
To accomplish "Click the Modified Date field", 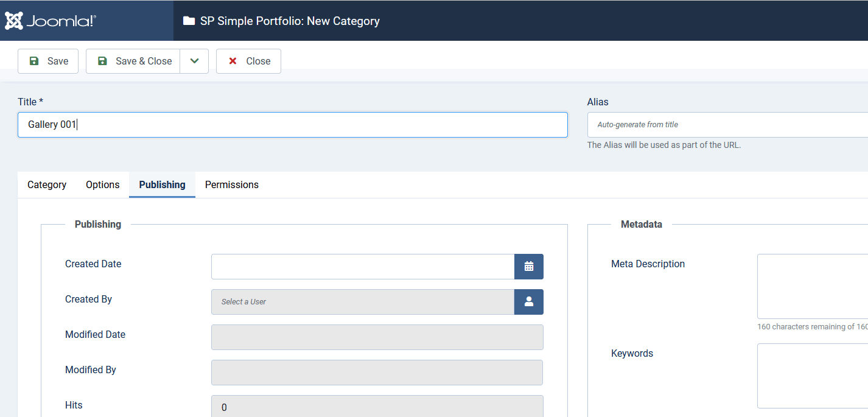I will tap(377, 337).
